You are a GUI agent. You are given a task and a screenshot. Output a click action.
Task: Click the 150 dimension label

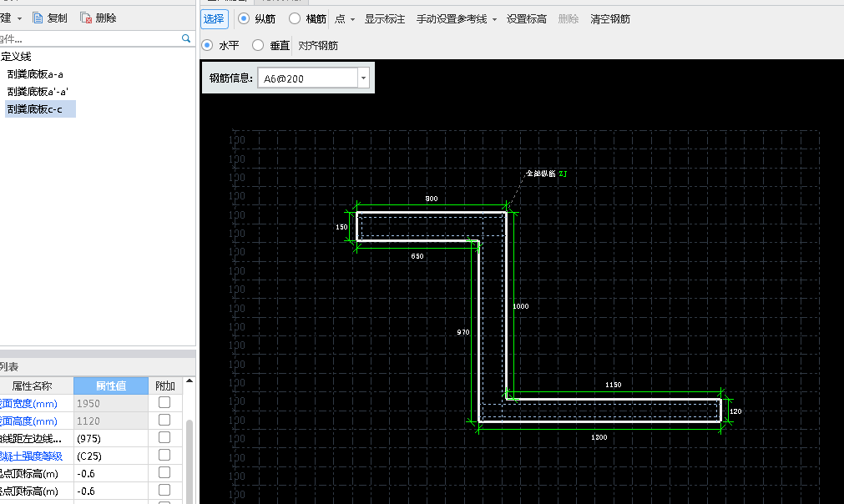(x=341, y=227)
